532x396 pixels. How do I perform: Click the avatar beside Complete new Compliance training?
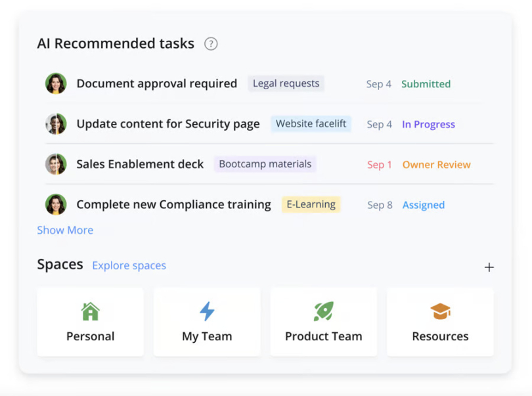pos(56,204)
